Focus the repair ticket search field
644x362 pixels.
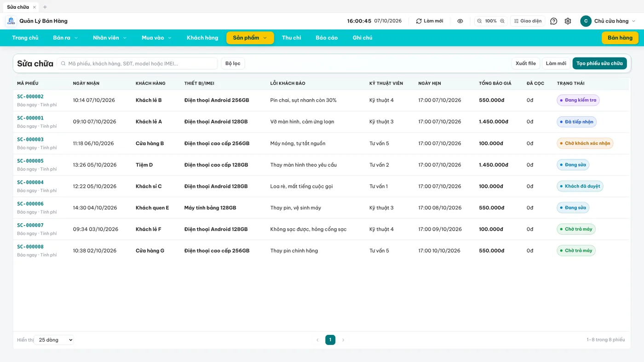click(x=137, y=63)
